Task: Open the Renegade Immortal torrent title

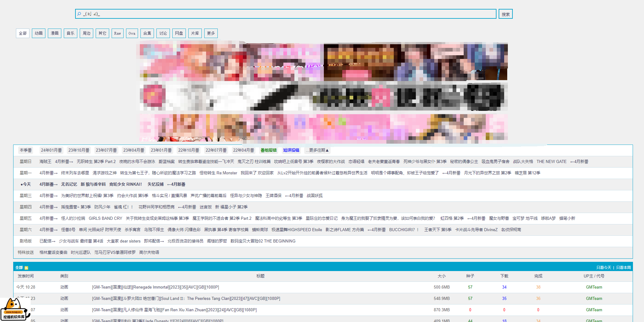Action: coord(155,287)
